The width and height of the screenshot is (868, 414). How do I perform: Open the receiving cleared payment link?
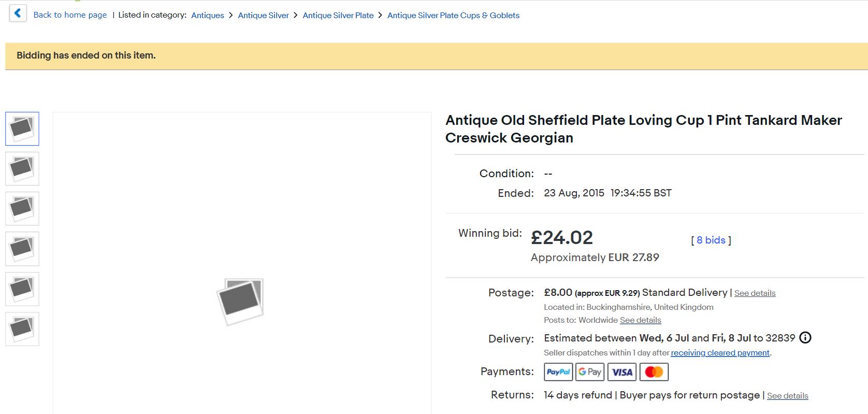720,353
